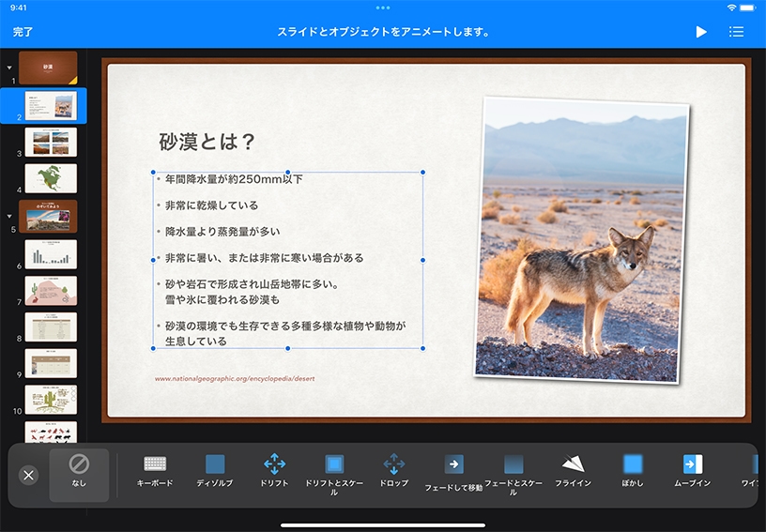Screen dimensions: 766x532
Task: Select the ぼかし blur effect
Action: 633,471
